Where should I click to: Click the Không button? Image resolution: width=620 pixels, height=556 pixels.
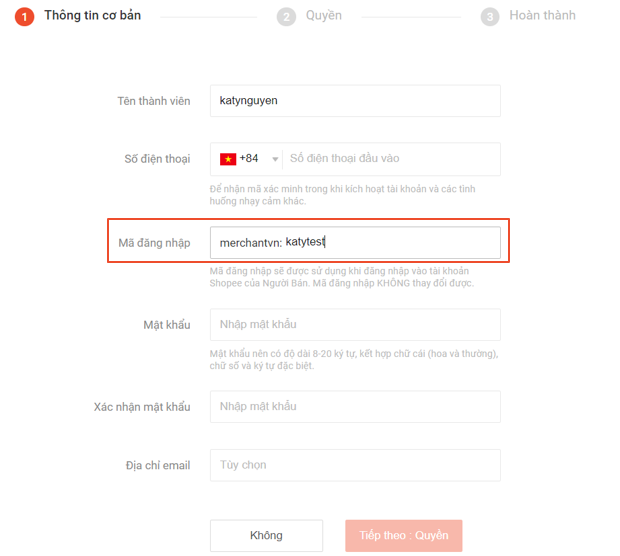(267, 535)
